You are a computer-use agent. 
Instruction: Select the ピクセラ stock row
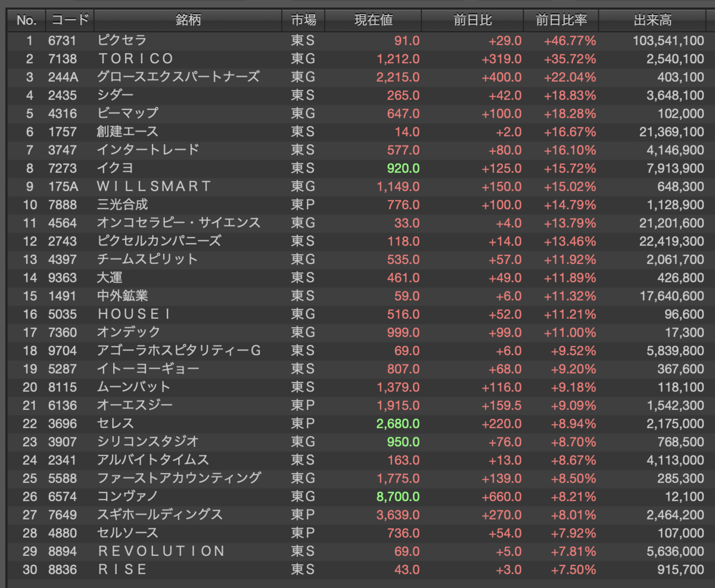(x=356, y=41)
